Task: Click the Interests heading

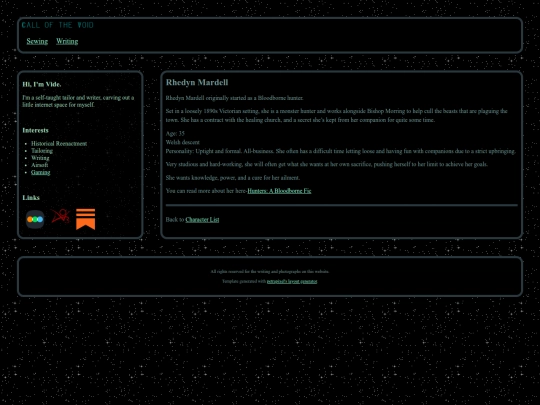Action: coord(35,131)
